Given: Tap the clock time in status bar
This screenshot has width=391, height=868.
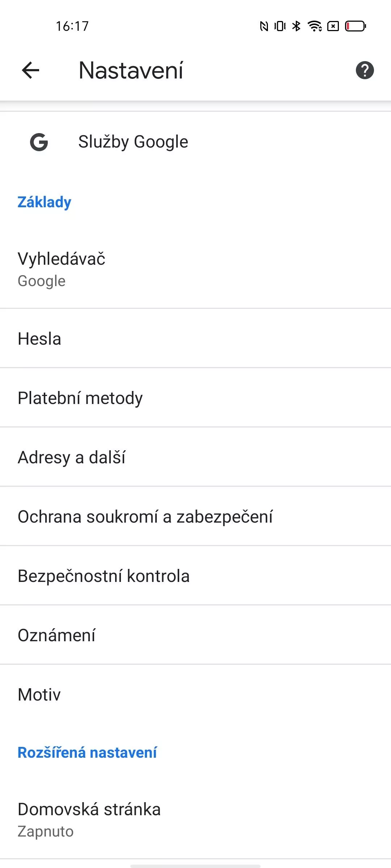Looking at the screenshot, I should (72, 26).
